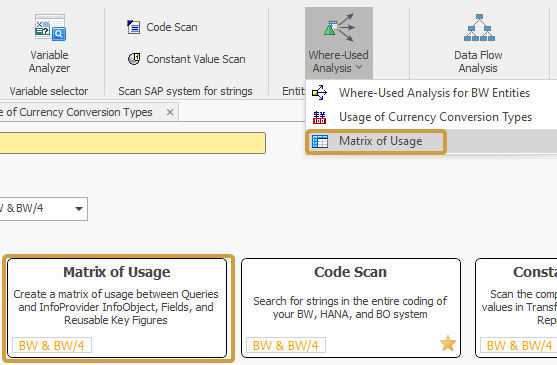Open the Code Scan card
This screenshot has width=557, height=365.
pos(351,308)
